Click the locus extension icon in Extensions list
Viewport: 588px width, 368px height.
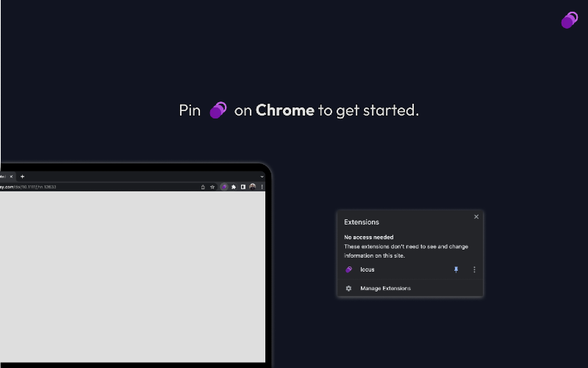(x=348, y=269)
